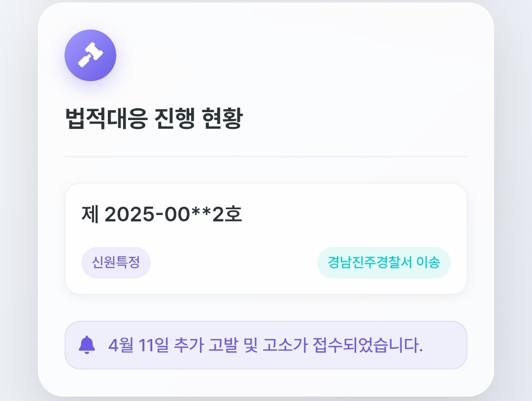The height and width of the screenshot is (401, 532).
Task: Click the 4월 11일 date text
Action: (x=138, y=345)
